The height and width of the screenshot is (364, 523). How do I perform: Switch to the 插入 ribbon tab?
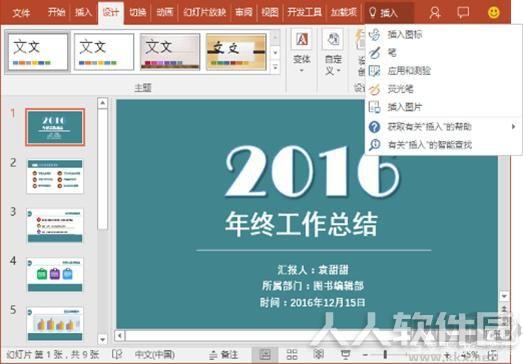click(x=83, y=13)
